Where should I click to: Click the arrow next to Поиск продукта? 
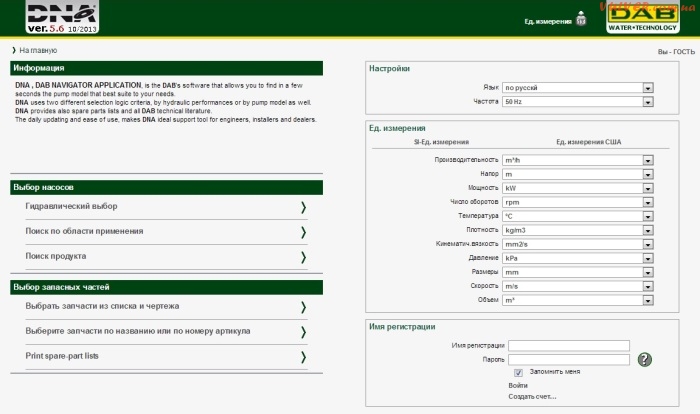[x=303, y=257]
